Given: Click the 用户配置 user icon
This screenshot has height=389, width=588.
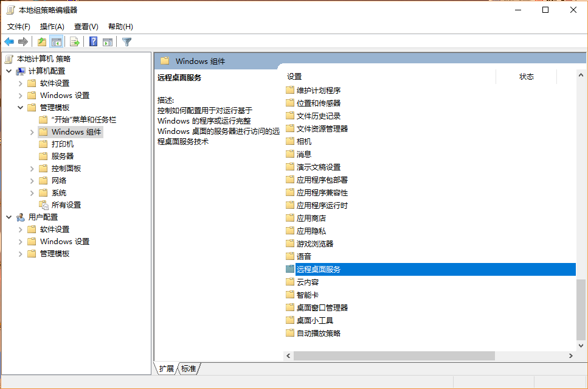Looking at the screenshot, I should [21, 217].
